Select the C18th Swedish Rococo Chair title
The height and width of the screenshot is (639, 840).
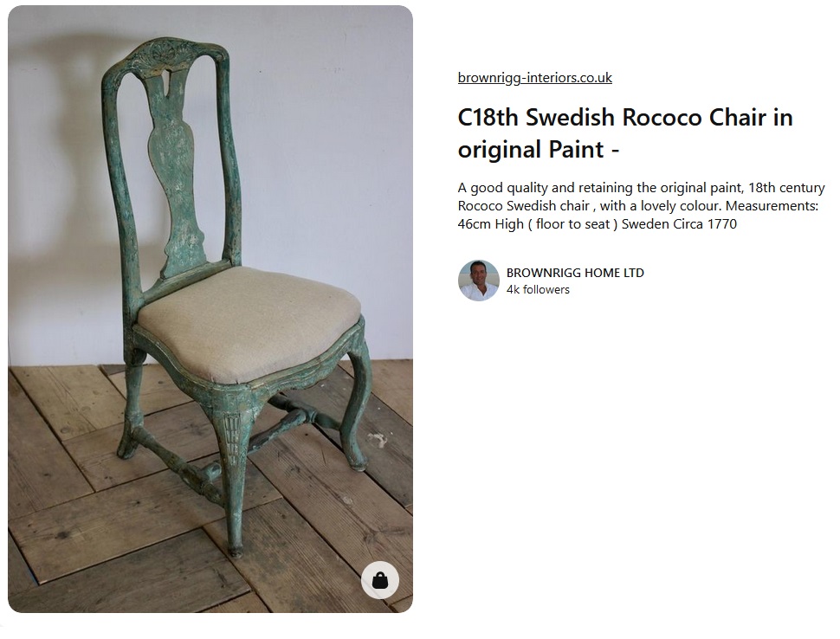[x=625, y=132]
